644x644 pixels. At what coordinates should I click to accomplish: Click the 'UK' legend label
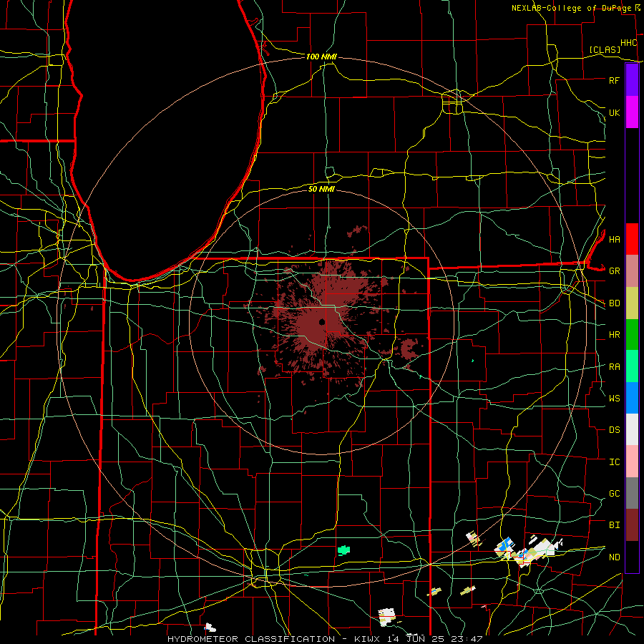614,112
